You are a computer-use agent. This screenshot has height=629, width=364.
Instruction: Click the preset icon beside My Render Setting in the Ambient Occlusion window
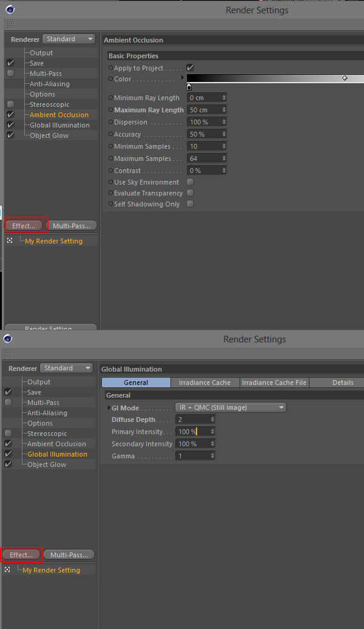pyautogui.click(x=10, y=240)
